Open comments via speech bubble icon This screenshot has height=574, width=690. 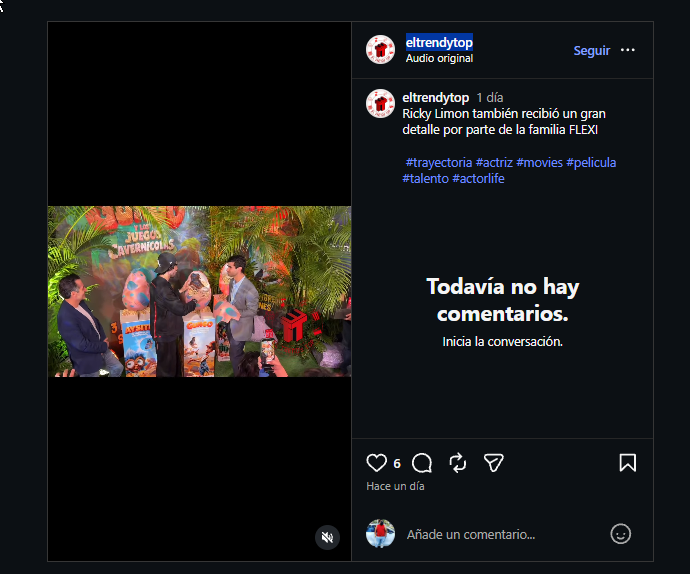pyautogui.click(x=422, y=463)
